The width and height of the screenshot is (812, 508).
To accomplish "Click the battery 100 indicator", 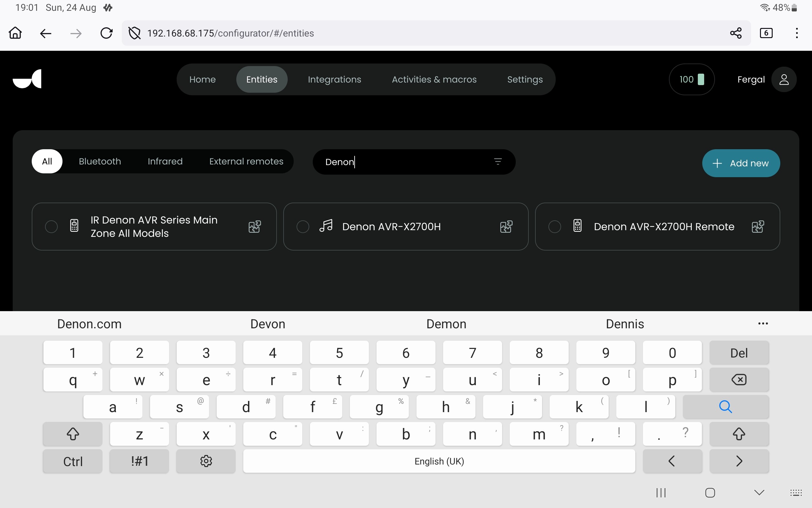I will (x=691, y=79).
